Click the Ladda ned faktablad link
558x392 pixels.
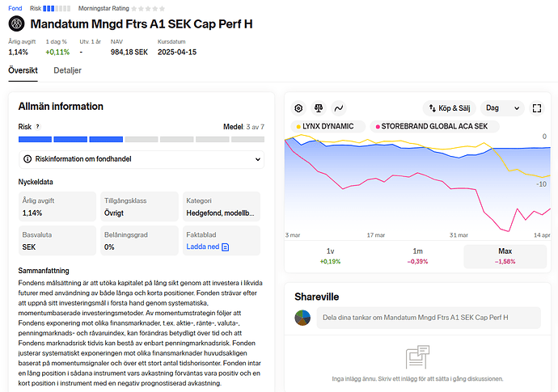point(208,247)
